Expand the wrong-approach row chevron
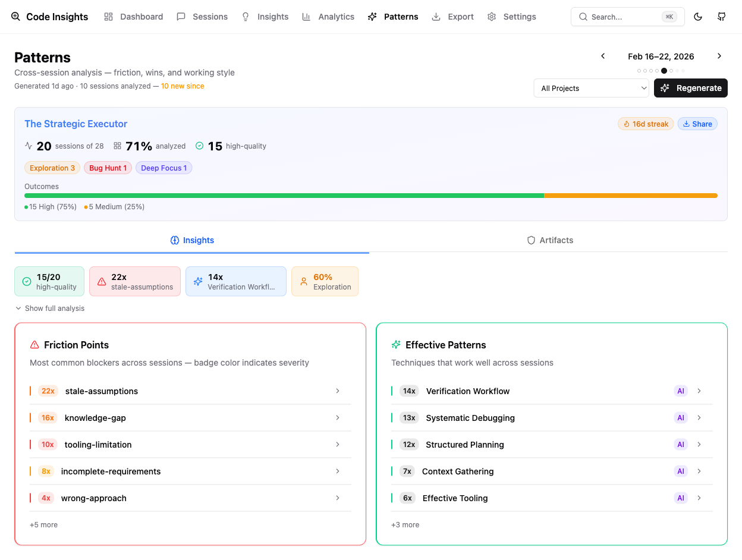 tap(338, 498)
